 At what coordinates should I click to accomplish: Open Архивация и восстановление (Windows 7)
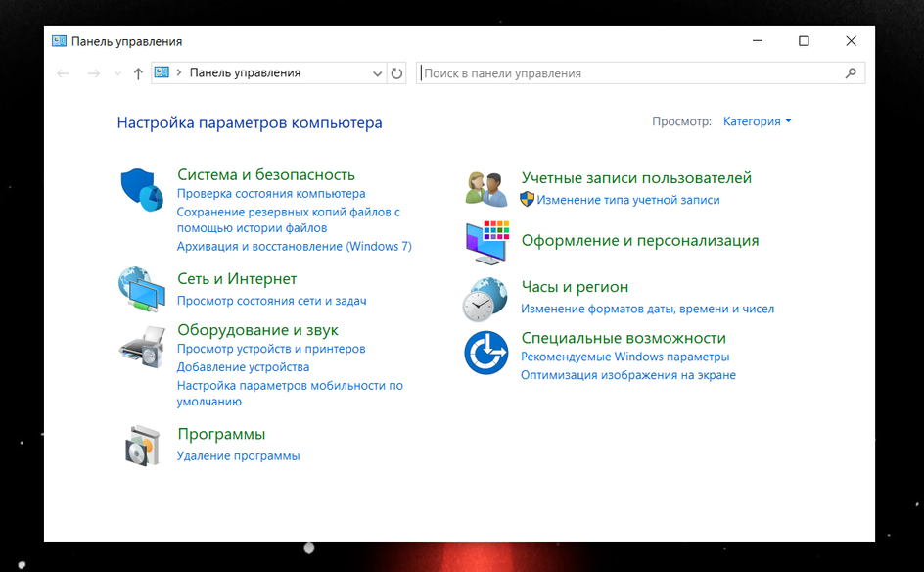click(x=295, y=246)
